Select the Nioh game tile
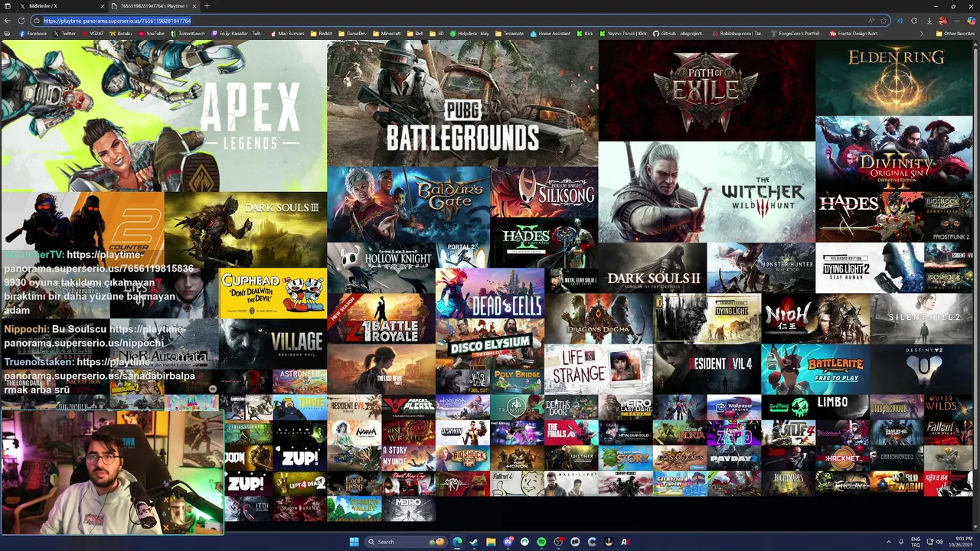 coord(815,318)
